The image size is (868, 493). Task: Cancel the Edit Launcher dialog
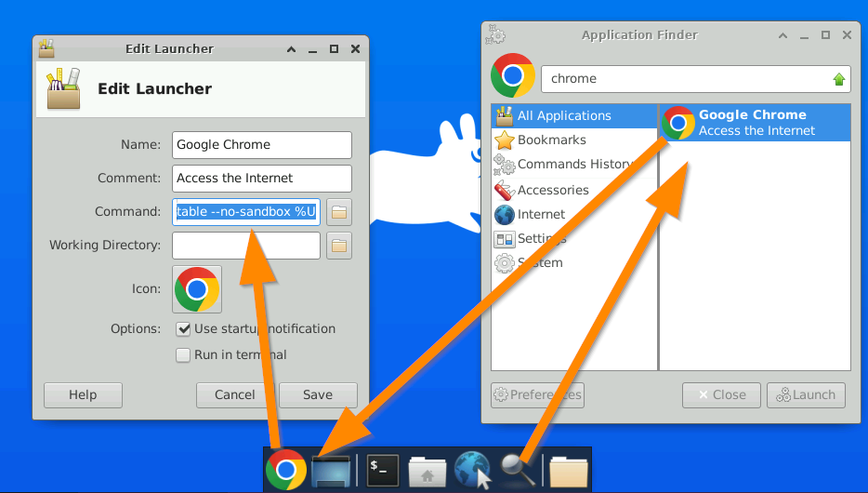click(x=235, y=395)
